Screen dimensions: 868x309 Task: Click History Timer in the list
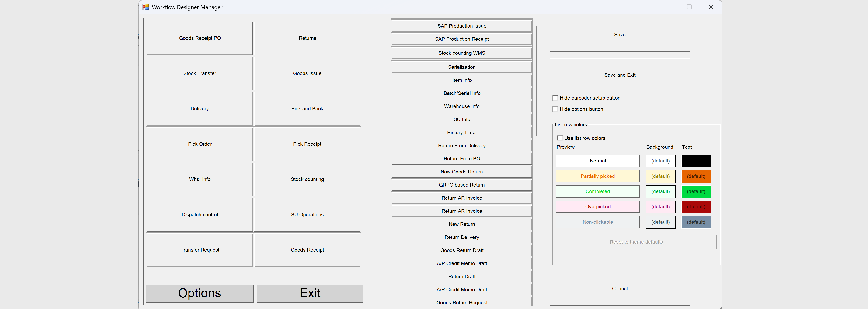tap(462, 133)
